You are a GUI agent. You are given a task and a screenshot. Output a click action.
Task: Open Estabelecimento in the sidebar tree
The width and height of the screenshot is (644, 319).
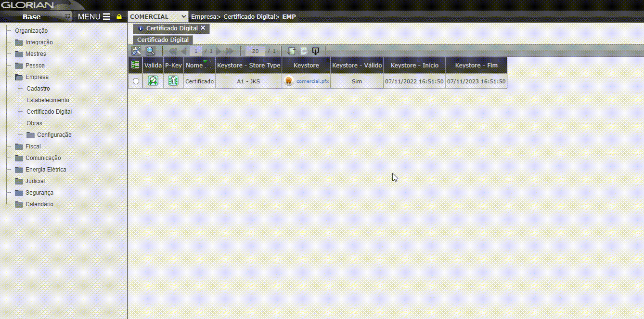[x=48, y=100]
